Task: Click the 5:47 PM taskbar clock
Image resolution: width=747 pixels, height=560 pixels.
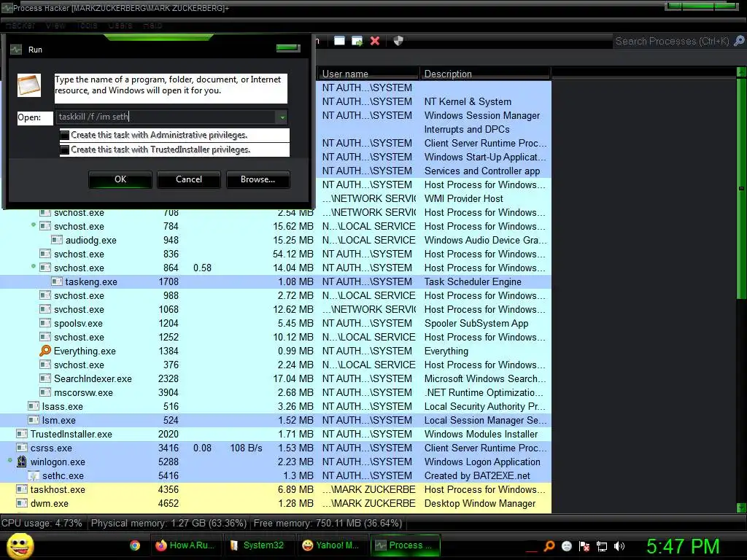Action: pyautogui.click(x=683, y=546)
